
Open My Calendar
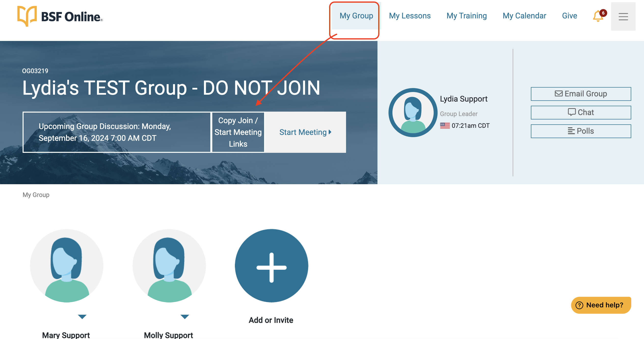524,16
